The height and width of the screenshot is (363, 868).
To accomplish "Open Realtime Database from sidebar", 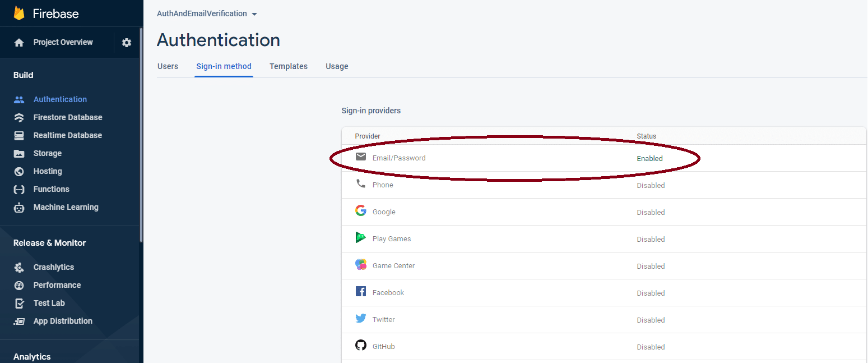I will tap(68, 135).
